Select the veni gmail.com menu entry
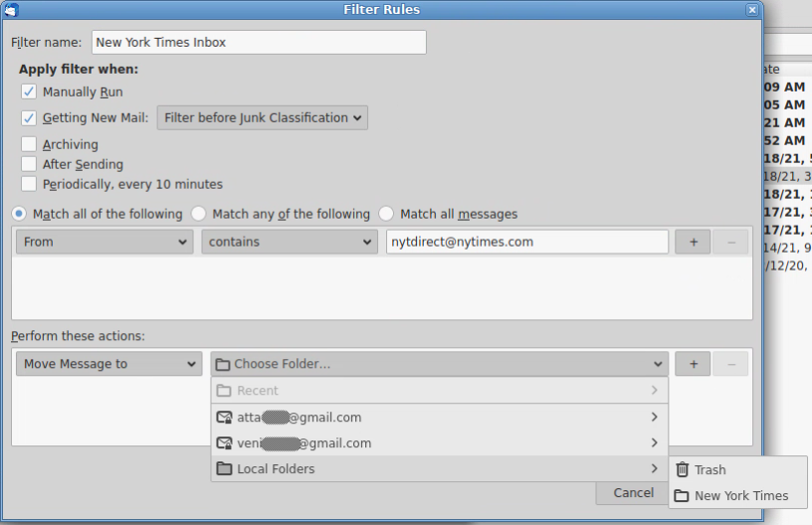812x525 pixels. pos(440,442)
